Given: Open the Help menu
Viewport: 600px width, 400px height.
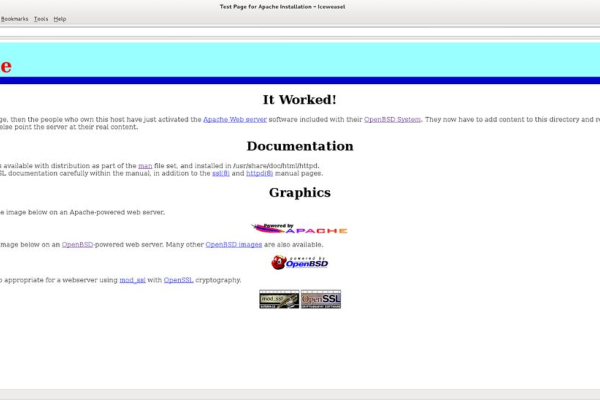Looking at the screenshot, I should (60, 19).
